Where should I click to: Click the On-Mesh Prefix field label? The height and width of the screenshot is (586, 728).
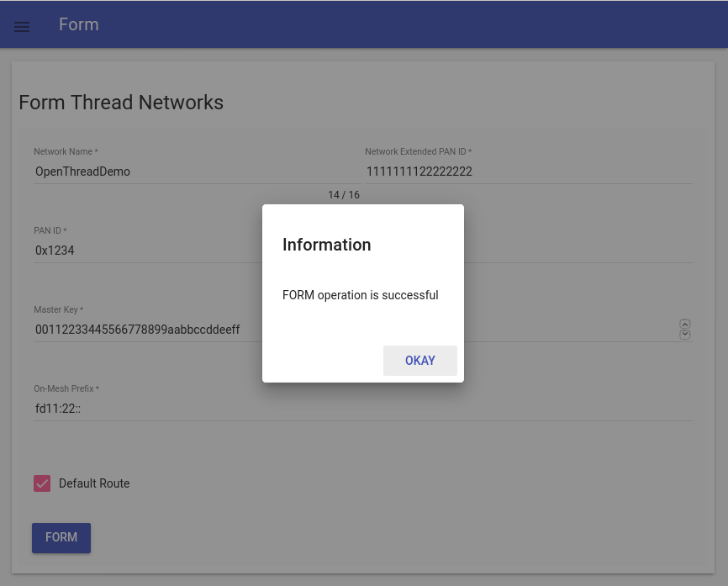pyautogui.click(x=66, y=389)
